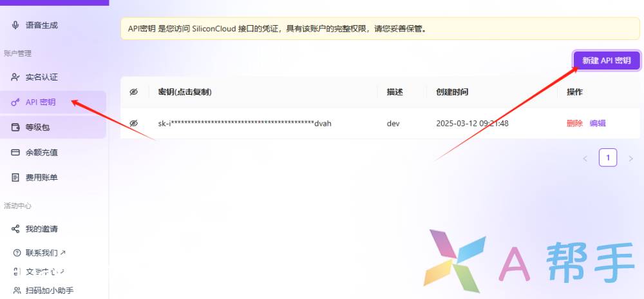The height and width of the screenshot is (299, 644).
Task: Edit the dev API key entry
Action: (x=598, y=123)
